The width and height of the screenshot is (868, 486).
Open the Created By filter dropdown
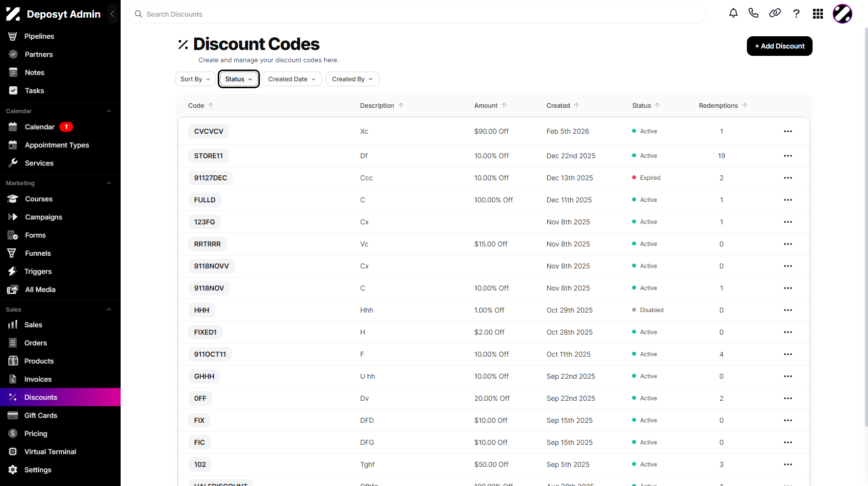[x=353, y=79]
